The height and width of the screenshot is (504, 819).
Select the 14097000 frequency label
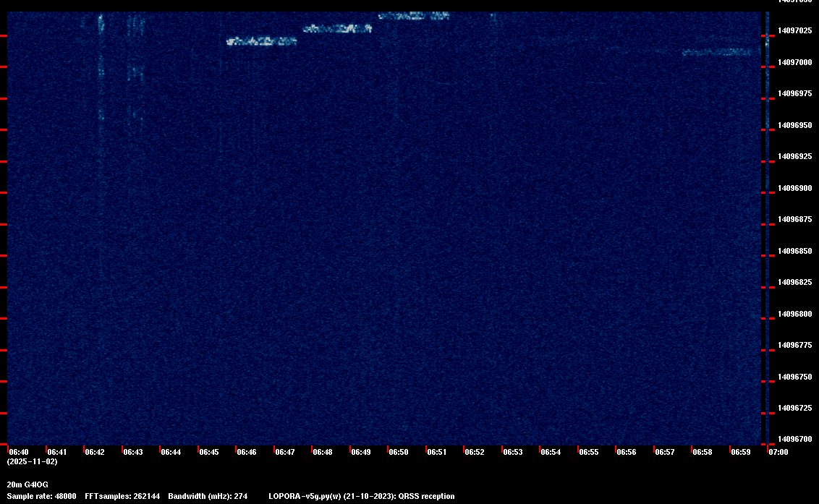coord(795,62)
